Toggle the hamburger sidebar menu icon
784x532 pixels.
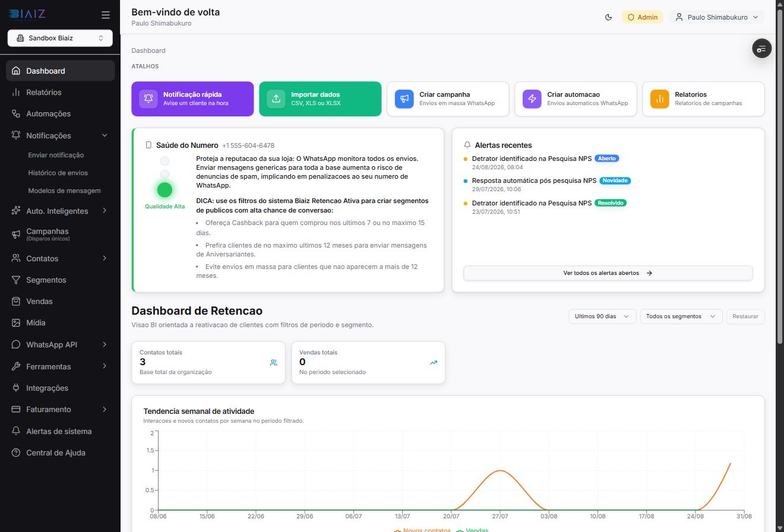[x=106, y=15]
